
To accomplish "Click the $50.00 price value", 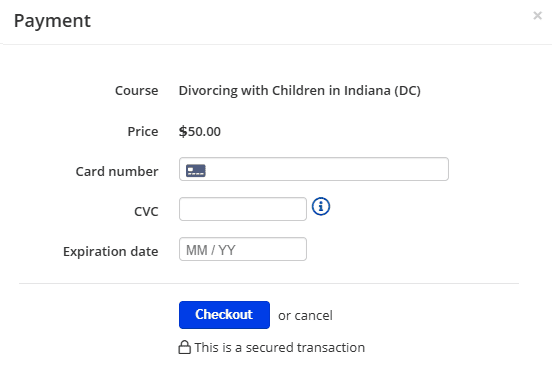I will (x=200, y=132).
